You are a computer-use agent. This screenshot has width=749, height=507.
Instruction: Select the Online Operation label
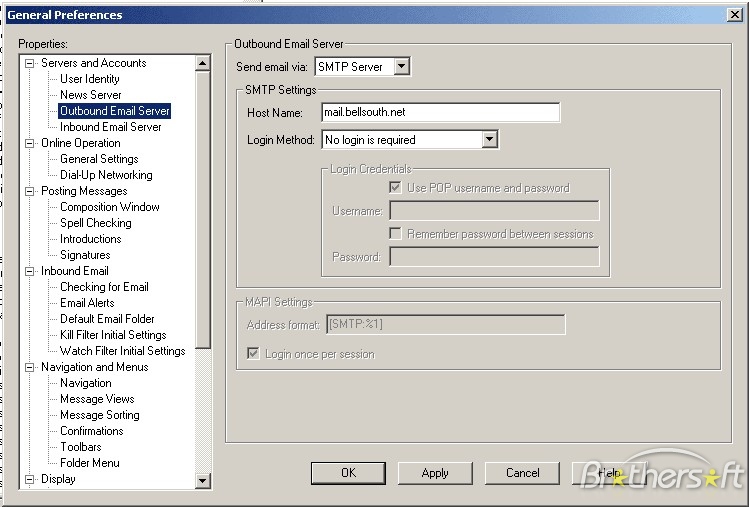(81, 143)
